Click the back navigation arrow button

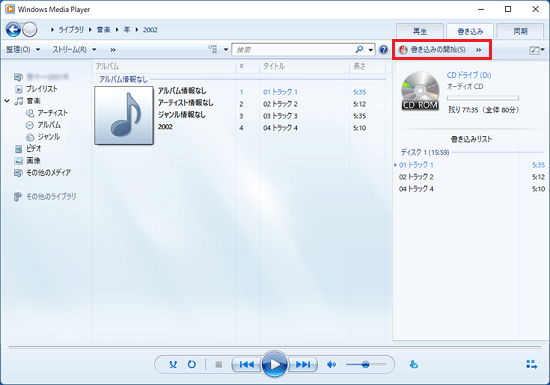point(13,29)
